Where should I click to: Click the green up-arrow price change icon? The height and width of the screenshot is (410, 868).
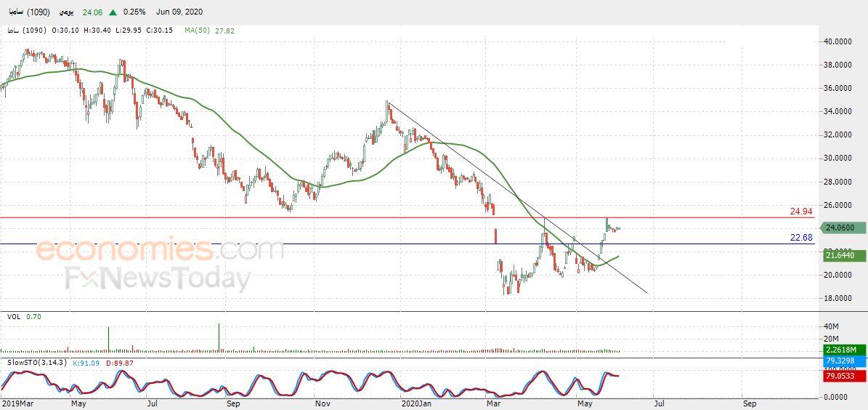[113, 12]
